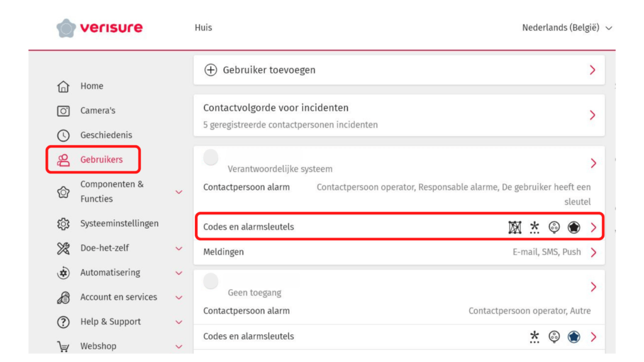The image size is (644, 362).
Task: Open Geschiedenis clock icon
Action: 64,135
